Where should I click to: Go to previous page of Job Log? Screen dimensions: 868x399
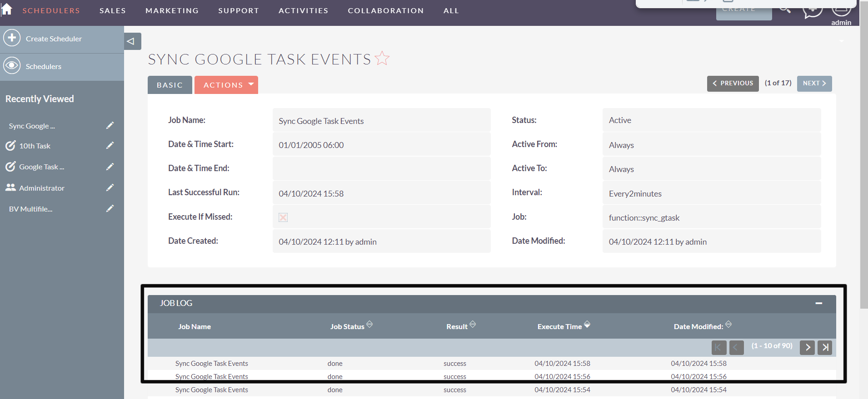point(736,347)
